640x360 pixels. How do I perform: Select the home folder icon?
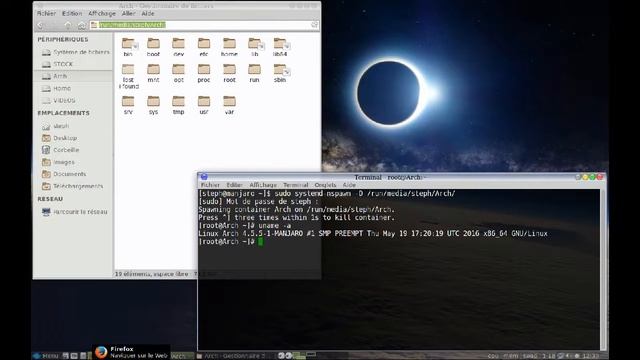coord(229,43)
